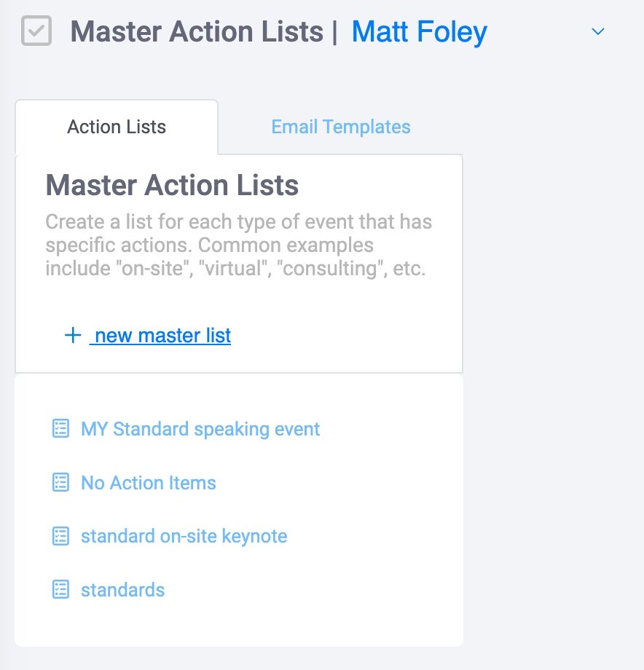644x670 pixels.
Task: Open the MY Standard speaking event list
Action: point(200,429)
